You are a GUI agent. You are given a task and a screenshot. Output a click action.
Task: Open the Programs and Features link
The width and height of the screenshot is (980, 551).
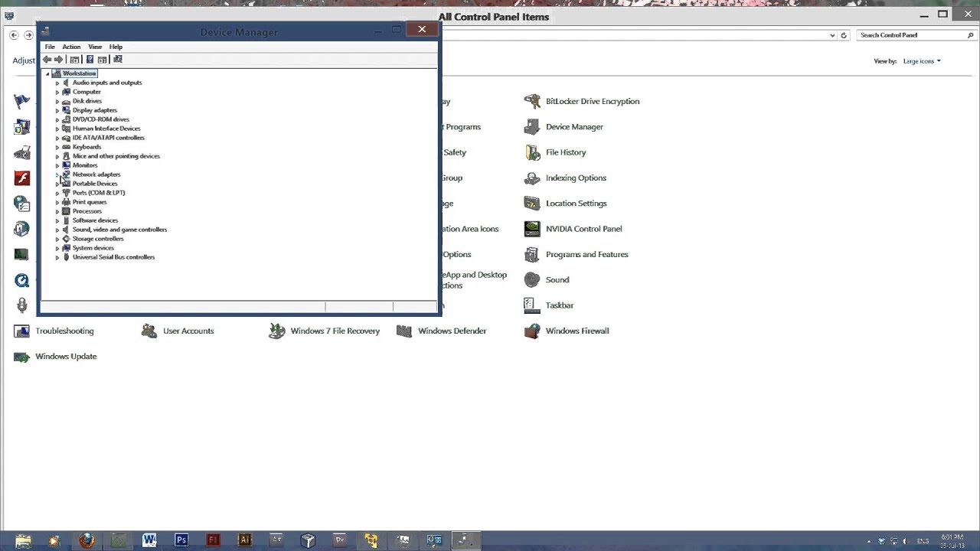(x=587, y=254)
